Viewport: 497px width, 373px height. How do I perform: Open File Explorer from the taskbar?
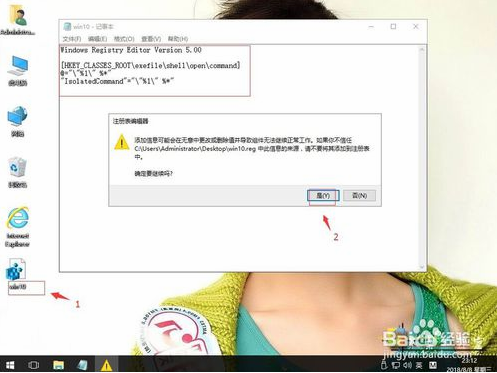(58, 365)
